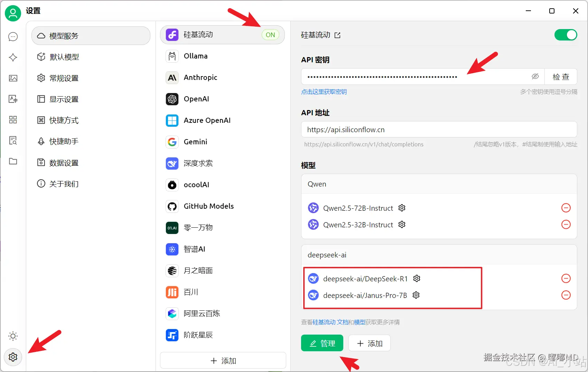Remove the Qwen2.5-32B-Instruct model
The height and width of the screenshot is (372, 588).
[x=566, y=225]
